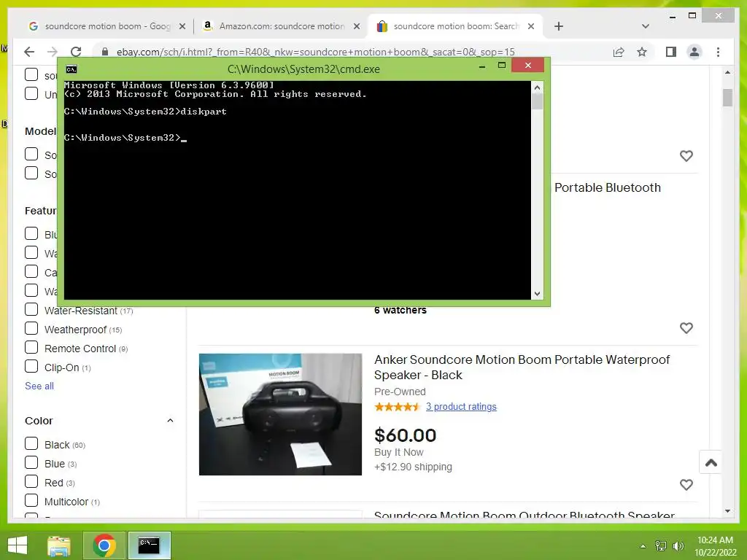Watch the $60.00 Anker speaker listing heart

[686, 485]
